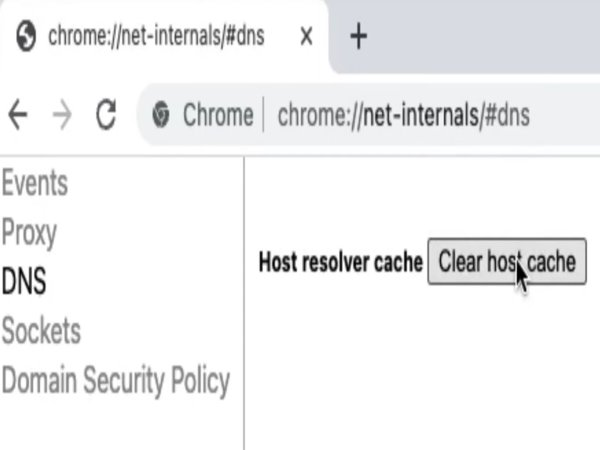This screenshot has height=450, width=600.
Task: Open the Events section in sidebar
Action: pos(35,183)
